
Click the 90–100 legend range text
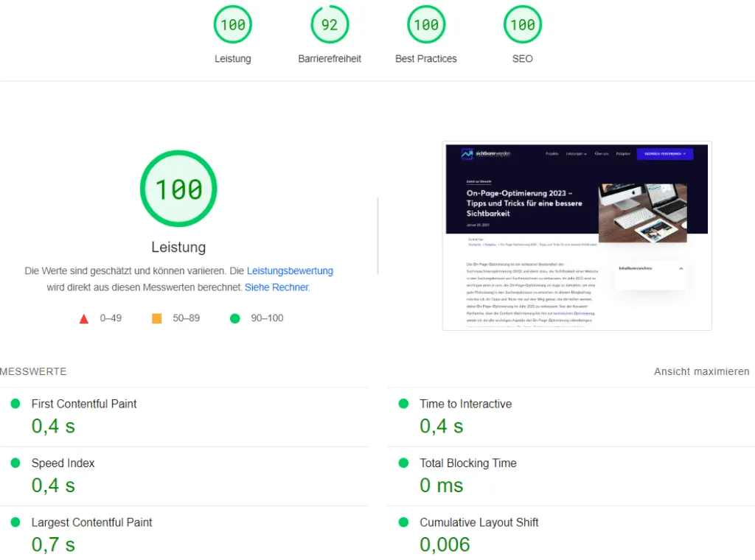point(267,318)
